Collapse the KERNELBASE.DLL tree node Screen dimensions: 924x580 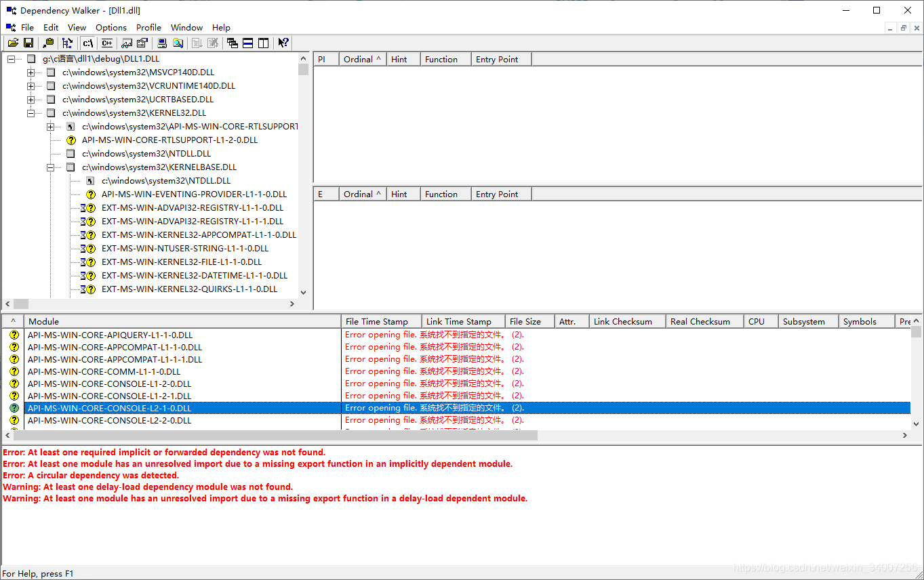pyautogui.click(x=50, y=167)
